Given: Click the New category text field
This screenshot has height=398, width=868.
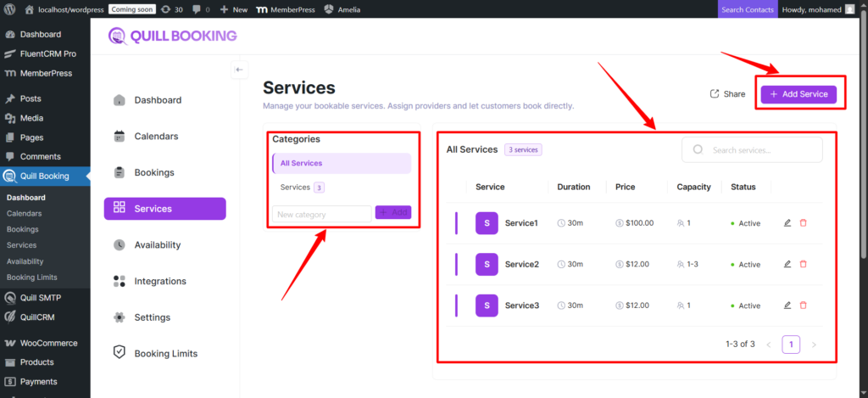Looking at the screenshot, I should click(321, 215).
